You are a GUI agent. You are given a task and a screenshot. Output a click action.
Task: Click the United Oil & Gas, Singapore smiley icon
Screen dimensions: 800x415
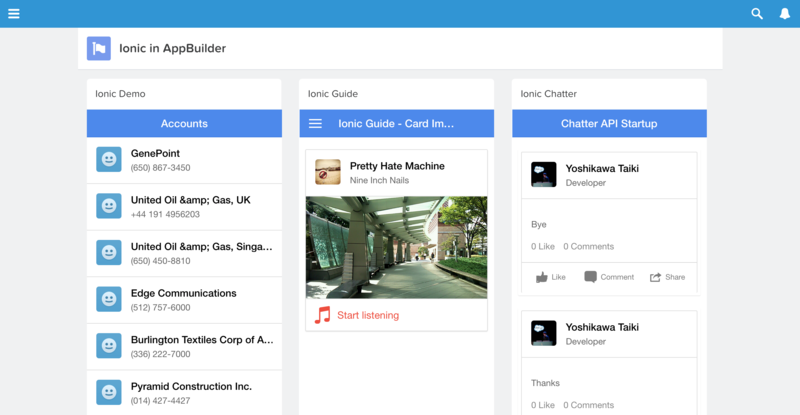(109, 253)
